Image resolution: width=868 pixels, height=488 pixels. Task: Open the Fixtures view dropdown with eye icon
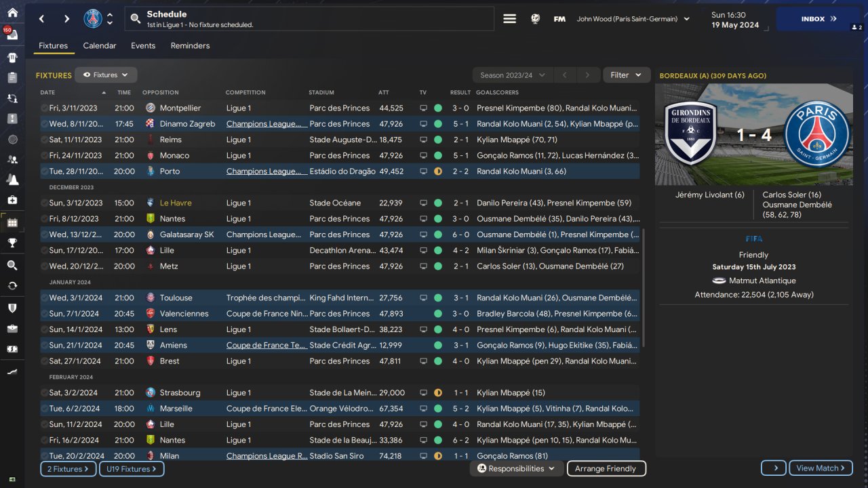106,75
